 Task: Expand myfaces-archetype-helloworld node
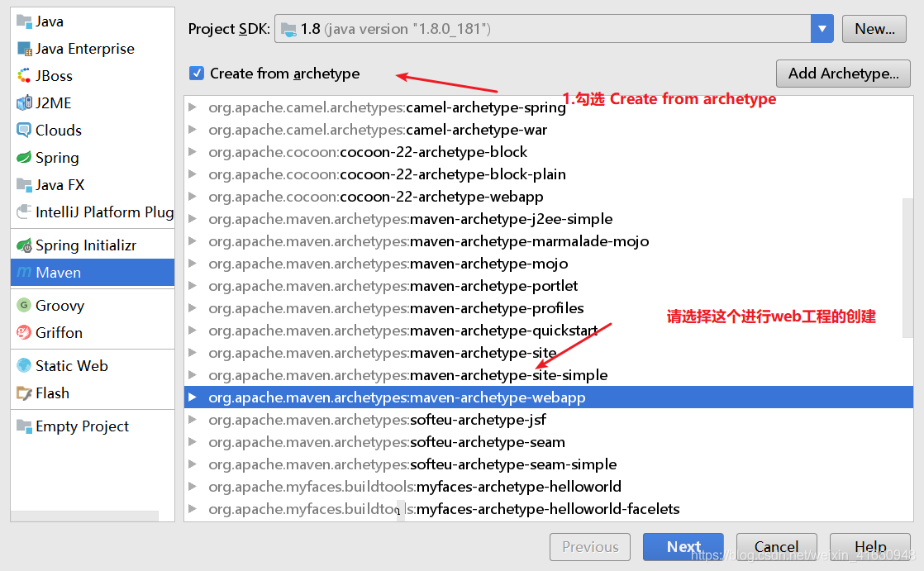pos(192,486)
